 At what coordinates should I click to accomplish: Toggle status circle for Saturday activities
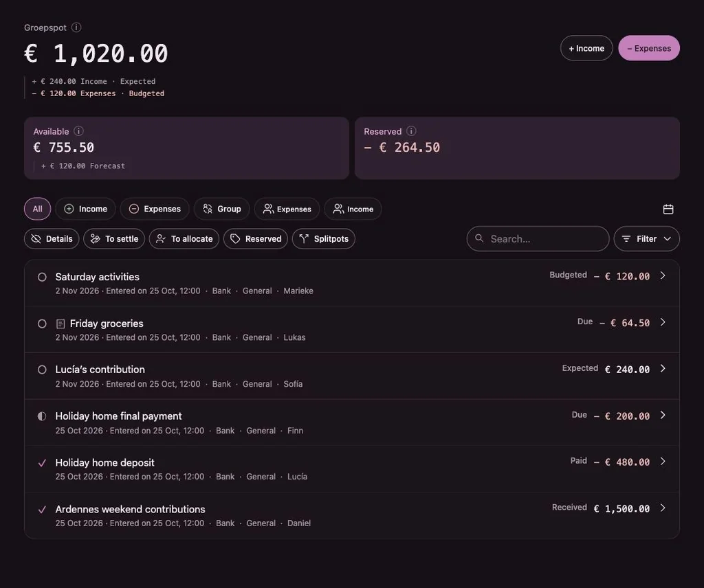pos(42,278)
